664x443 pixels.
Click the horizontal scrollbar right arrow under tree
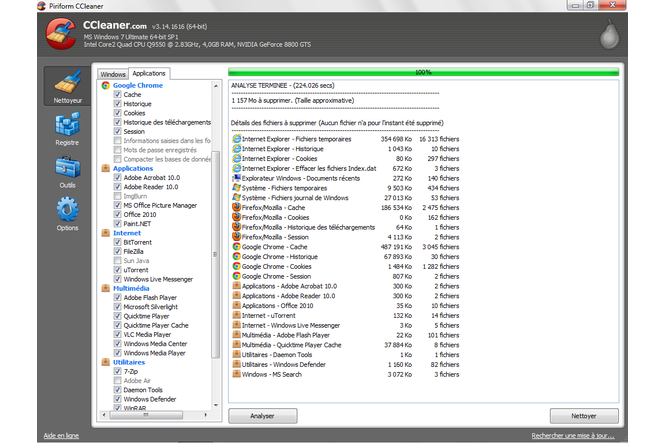206,415
